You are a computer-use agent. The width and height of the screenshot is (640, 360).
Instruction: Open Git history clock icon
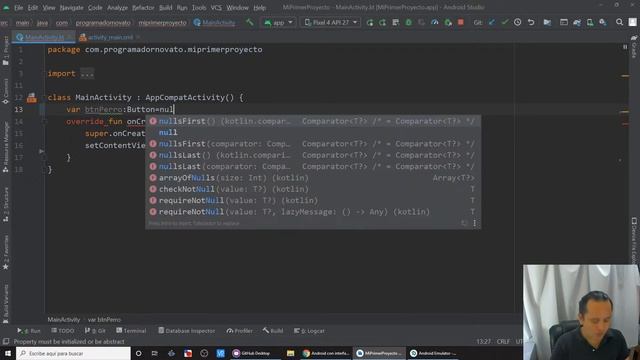(x=518, y=22)
